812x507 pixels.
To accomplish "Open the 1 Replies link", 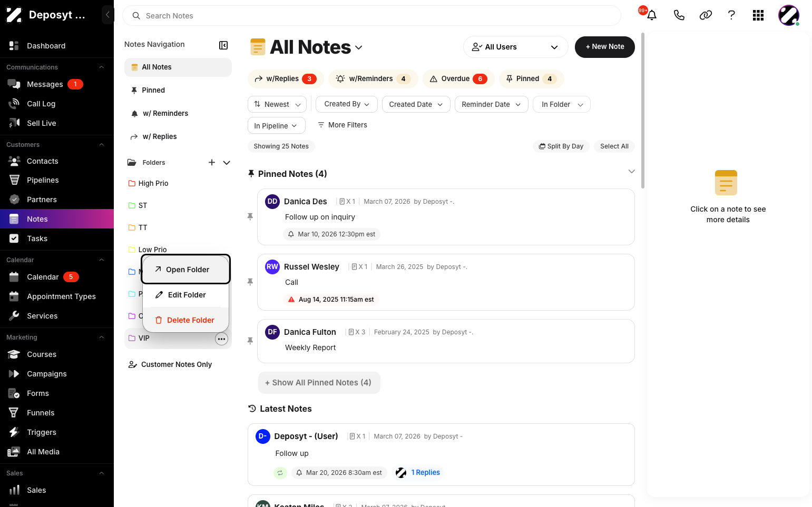I will [425, 473].
